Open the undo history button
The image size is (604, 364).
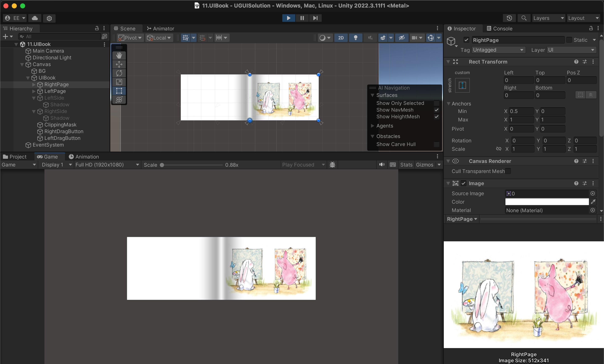(509, 18)
